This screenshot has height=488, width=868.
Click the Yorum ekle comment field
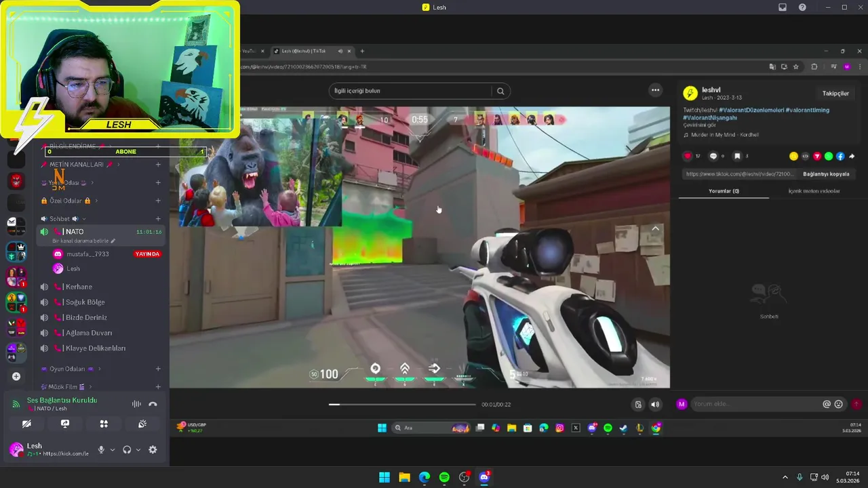point(755,404)
